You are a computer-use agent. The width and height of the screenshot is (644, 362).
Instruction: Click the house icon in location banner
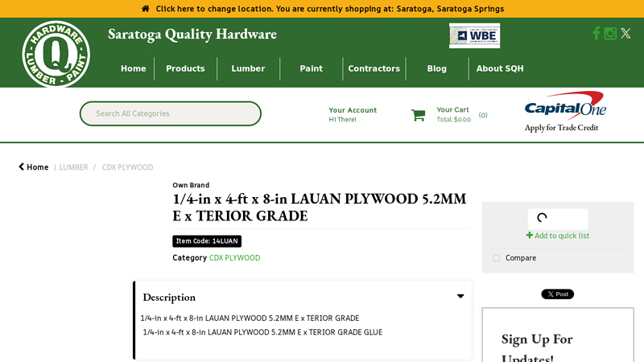(146, 9)
